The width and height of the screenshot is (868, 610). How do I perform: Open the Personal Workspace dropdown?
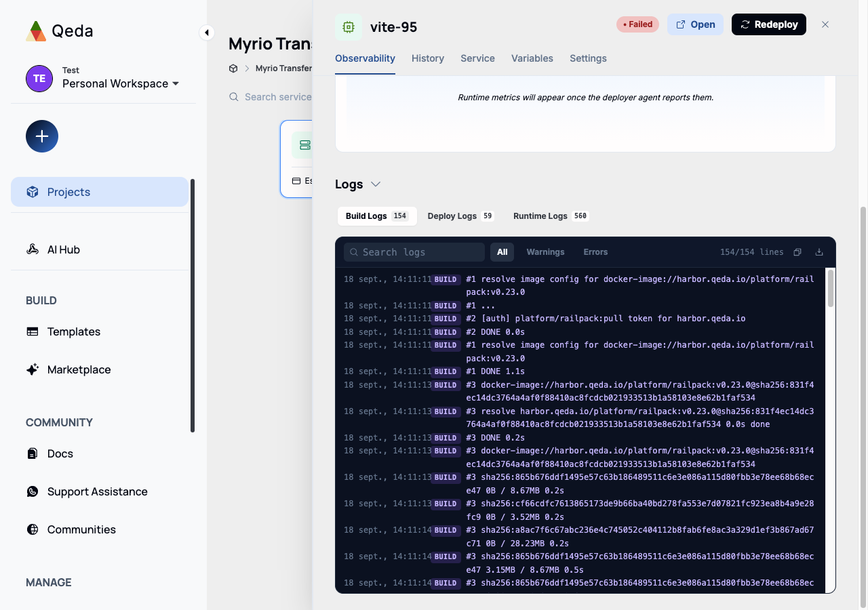coord(121,83)
